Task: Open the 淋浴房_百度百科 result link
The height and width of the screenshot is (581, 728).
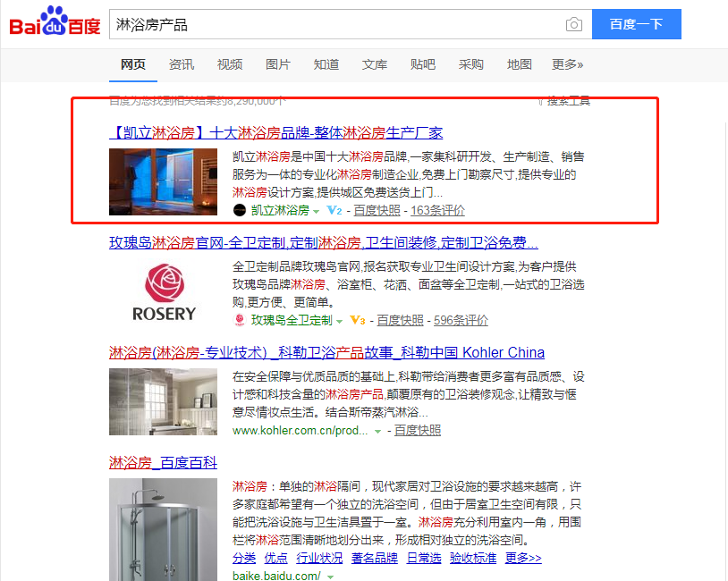Action: pyautogui.click(x=163, y=462)
